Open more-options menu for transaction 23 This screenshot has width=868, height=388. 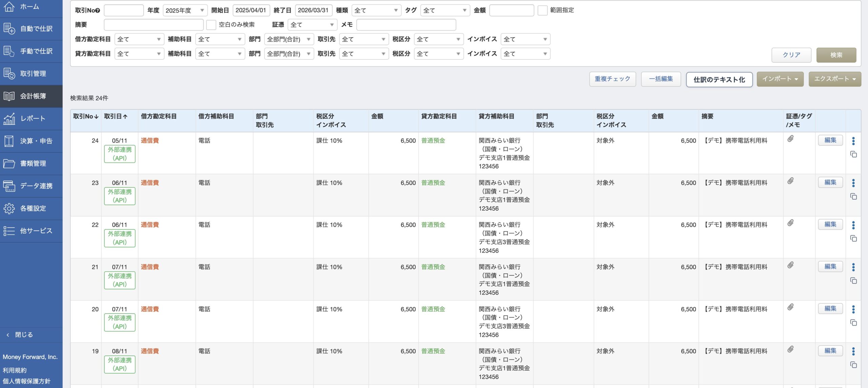[x=853, y=183]
